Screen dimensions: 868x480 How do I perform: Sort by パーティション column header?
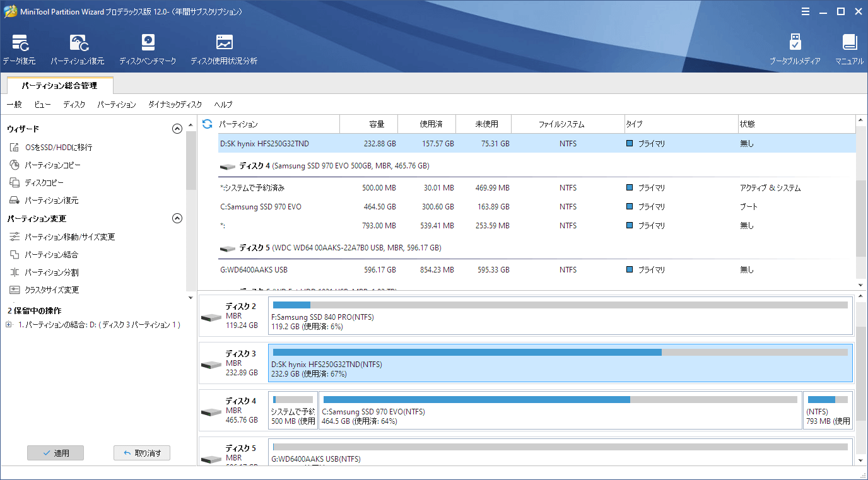tap(278, 124)
